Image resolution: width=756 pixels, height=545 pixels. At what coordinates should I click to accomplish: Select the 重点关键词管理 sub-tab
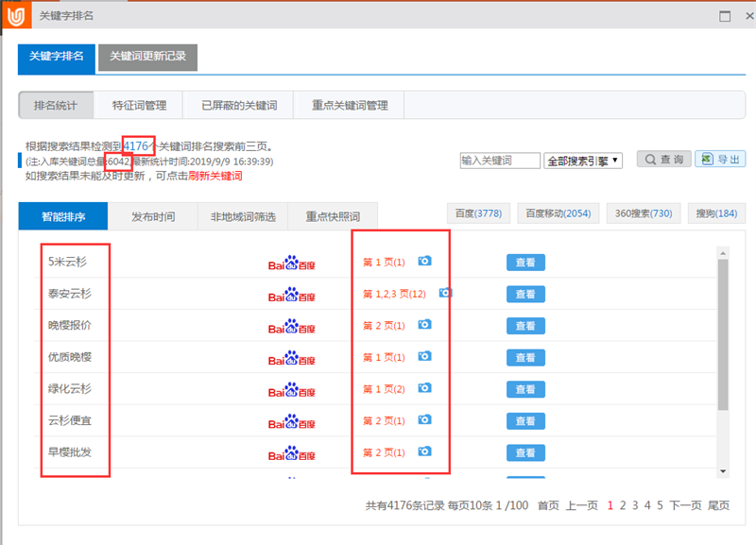(350, 105)
